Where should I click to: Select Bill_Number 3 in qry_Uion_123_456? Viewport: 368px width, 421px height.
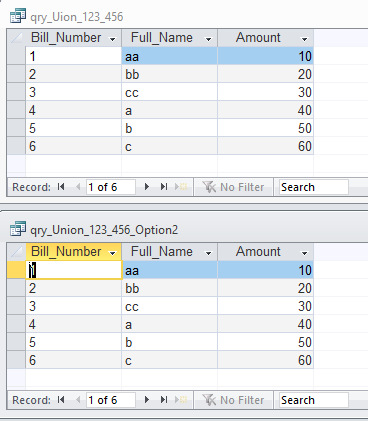pyautogui.click(x=74, y=92)
